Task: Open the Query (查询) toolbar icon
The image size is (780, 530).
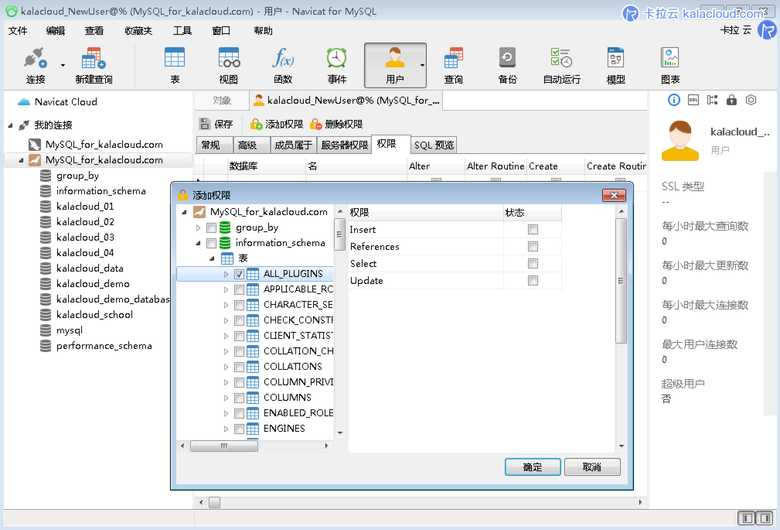Action: pos(453,65)
